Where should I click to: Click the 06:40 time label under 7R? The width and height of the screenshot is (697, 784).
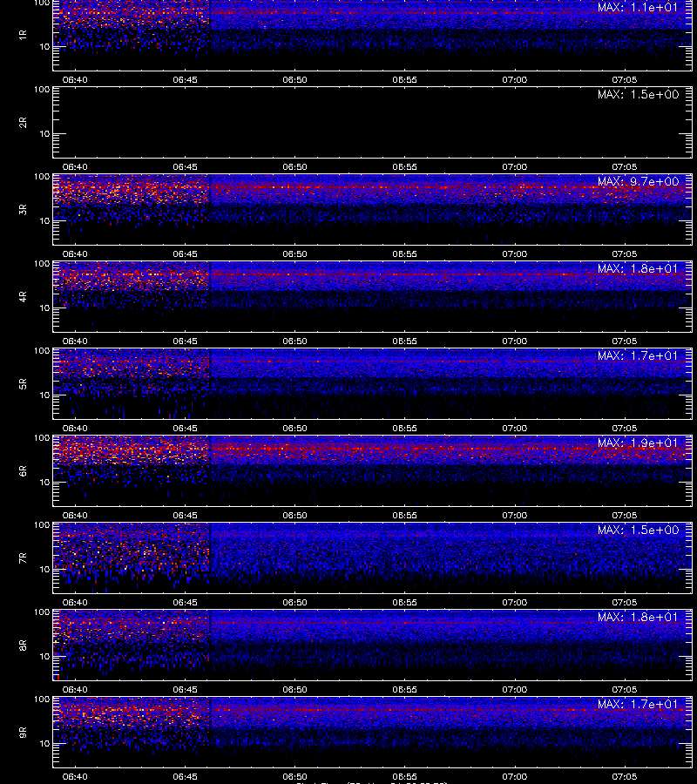[x=75, y=603]
